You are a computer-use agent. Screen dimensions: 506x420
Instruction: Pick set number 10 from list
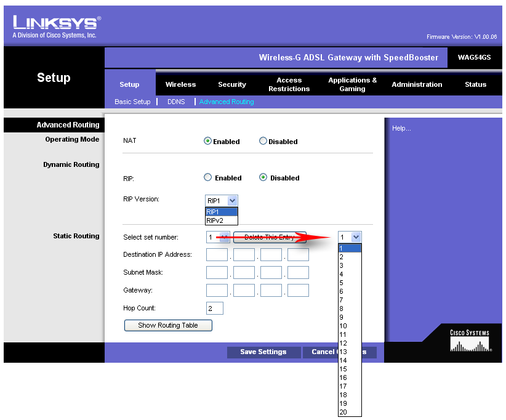click(x=350, y=326)
